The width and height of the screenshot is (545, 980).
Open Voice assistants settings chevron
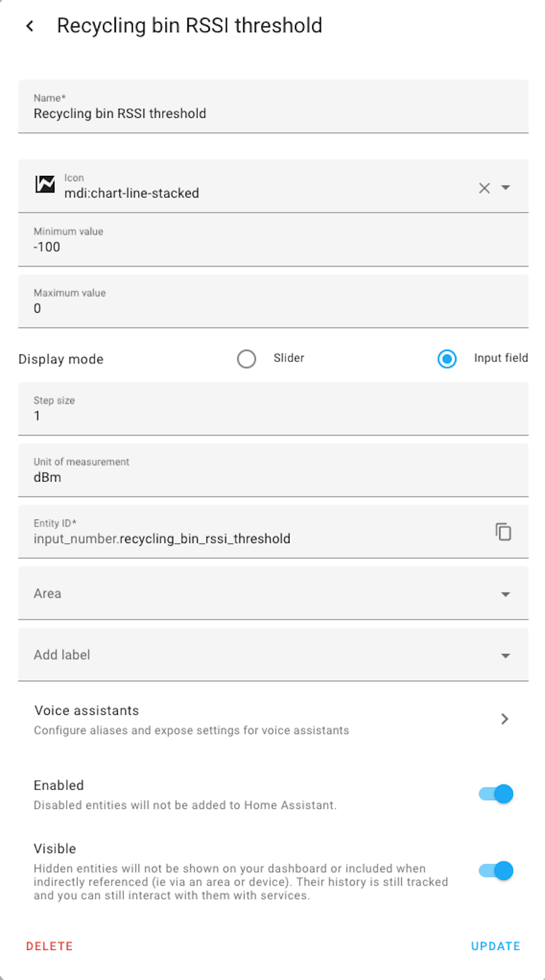tap(505, 719)
